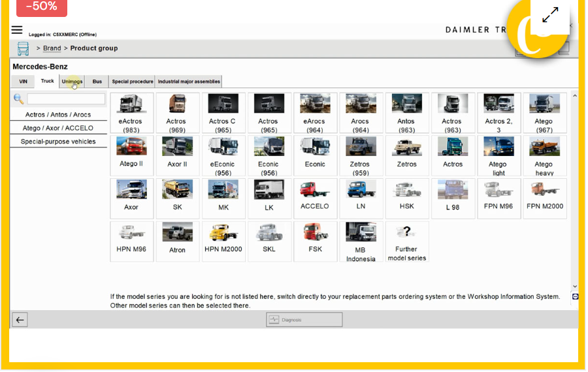Filter by Actros / Antos / Arocs
This screenshot has width=588, height=372.
pyautogui.click(x=58, y=115)
